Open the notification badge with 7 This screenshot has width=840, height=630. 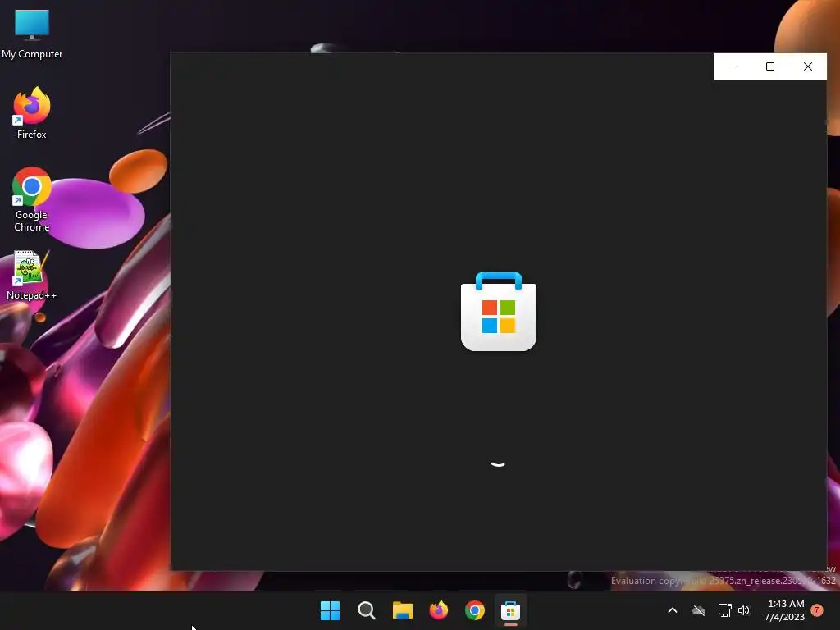(x=817, y=609)
